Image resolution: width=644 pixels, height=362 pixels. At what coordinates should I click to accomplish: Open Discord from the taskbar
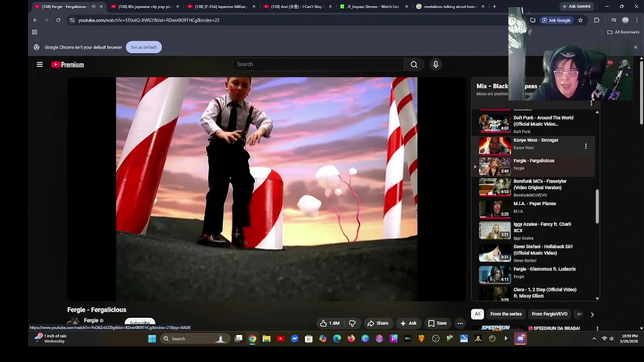[x=520, y=338]
